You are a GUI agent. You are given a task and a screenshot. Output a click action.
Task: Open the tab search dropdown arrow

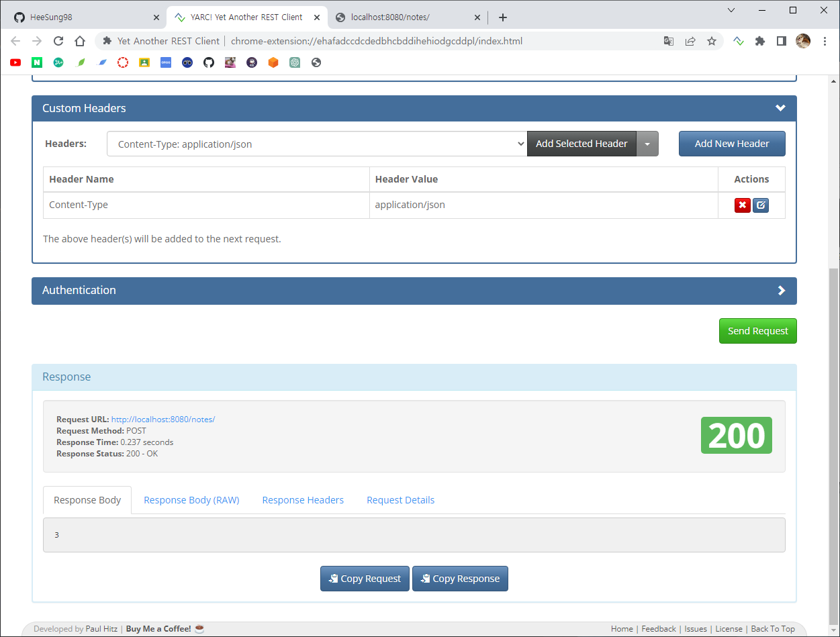pyautogui.click(x=731, y=10)
